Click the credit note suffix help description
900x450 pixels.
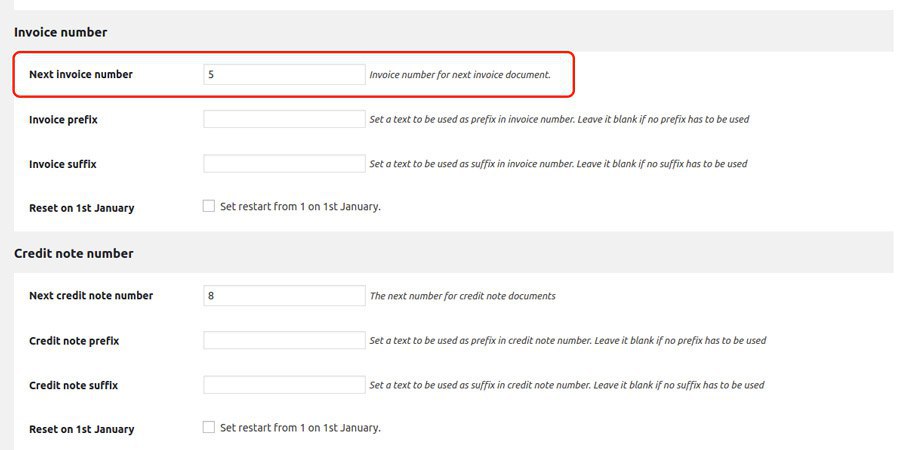coord(567,385)
